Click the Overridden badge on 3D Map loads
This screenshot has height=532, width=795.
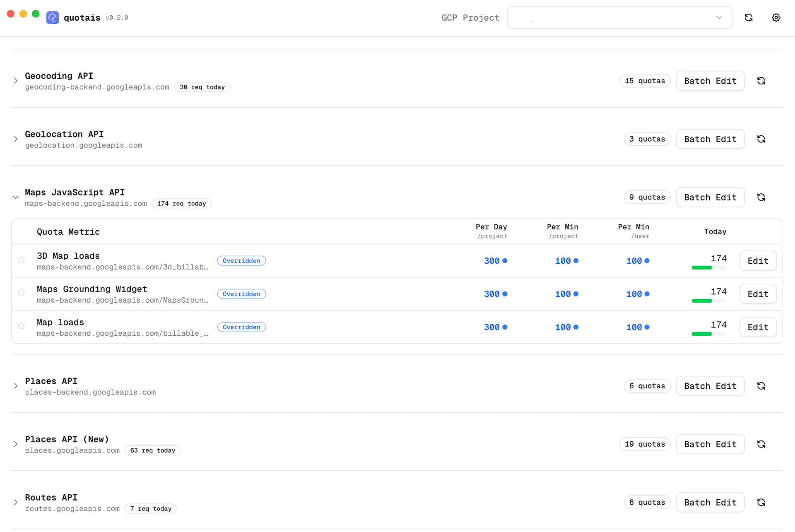point(241,260)
